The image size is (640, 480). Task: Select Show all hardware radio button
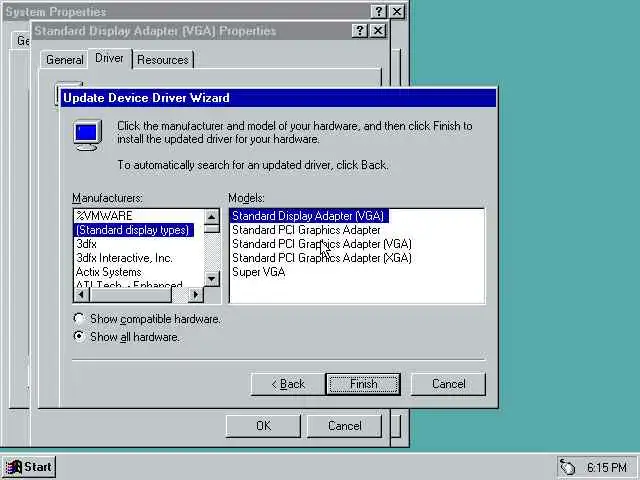(79, 337)
